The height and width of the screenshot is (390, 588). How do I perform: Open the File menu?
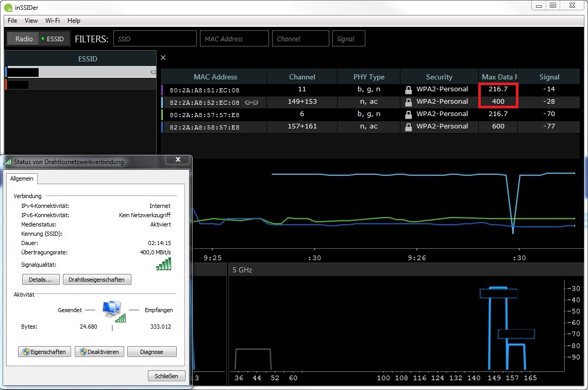tap(12, 21)
